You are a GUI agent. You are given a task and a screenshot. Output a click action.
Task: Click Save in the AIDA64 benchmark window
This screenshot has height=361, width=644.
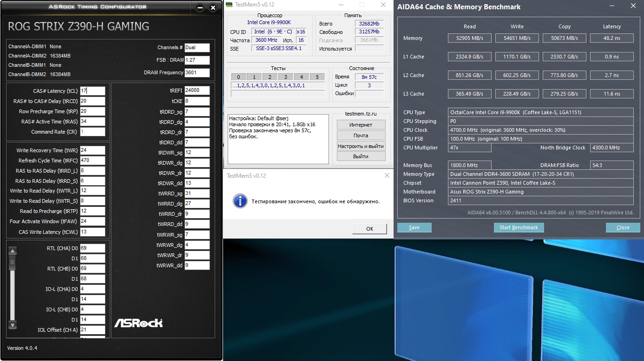pos(414,227)
